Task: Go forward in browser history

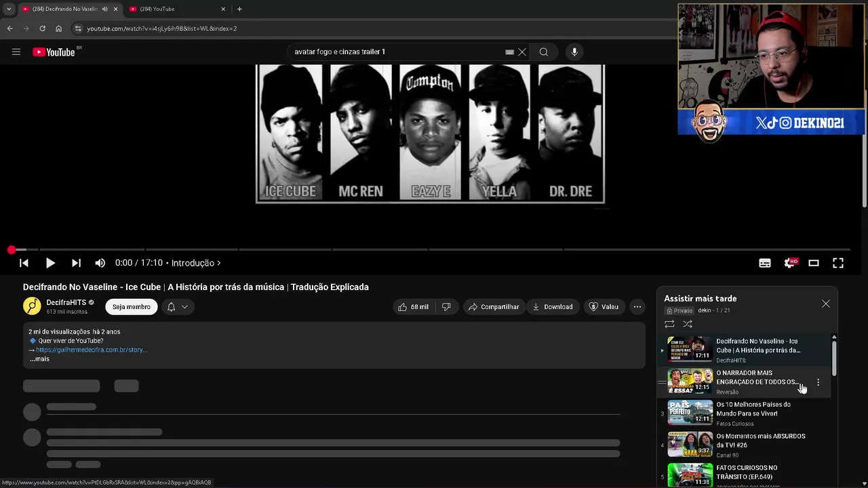Action: click(26, 28)
